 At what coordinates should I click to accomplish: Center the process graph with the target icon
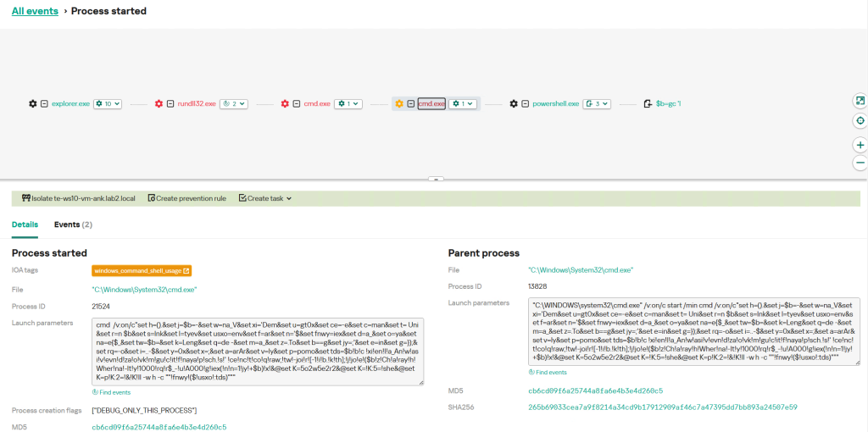coord(860,121)
